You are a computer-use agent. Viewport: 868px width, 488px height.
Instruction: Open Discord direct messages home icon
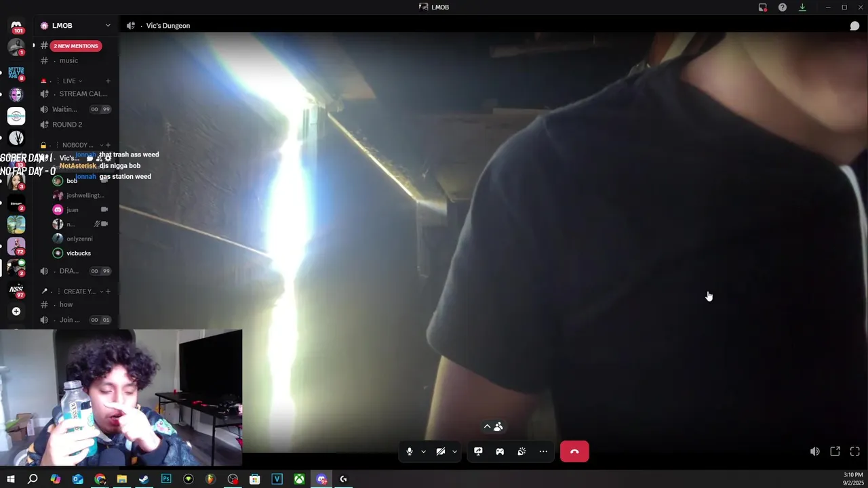16,26
